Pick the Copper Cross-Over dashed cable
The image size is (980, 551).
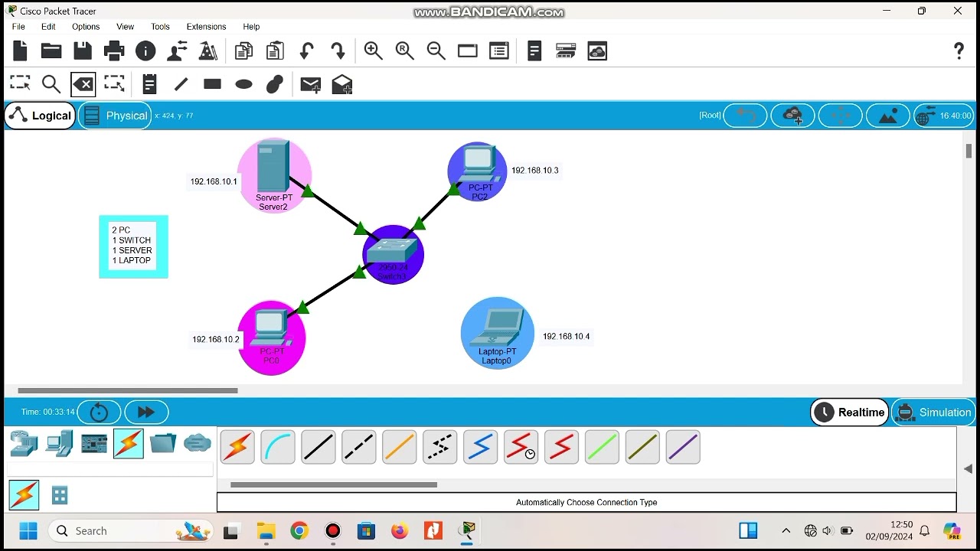[x=359, y=447]
